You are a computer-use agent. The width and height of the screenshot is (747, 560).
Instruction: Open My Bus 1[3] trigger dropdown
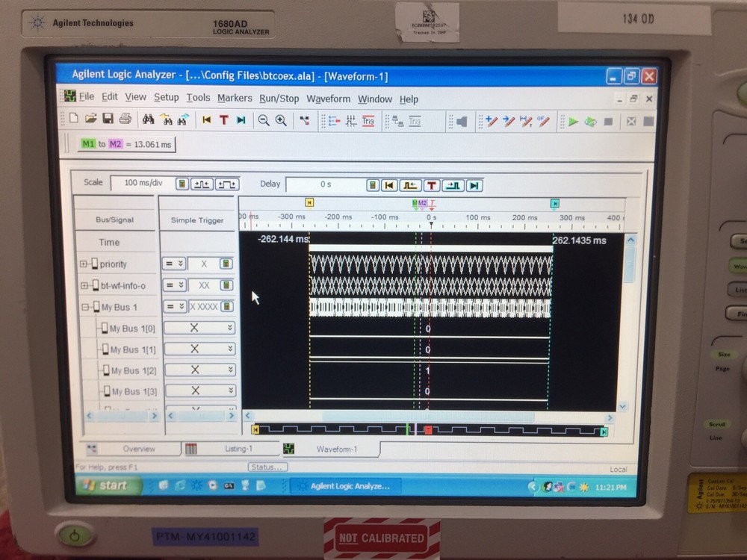[x=201, y=391]
